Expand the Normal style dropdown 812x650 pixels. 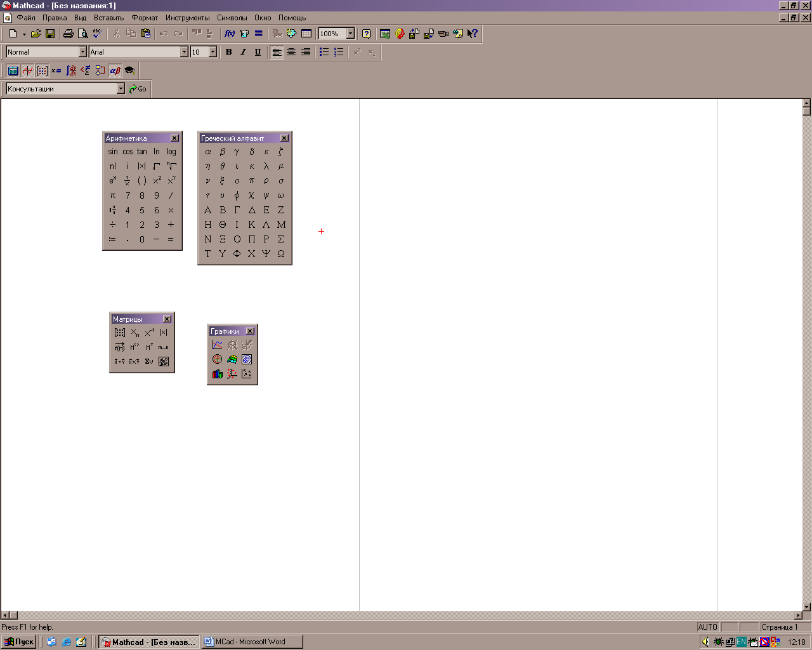pos(82,52)
